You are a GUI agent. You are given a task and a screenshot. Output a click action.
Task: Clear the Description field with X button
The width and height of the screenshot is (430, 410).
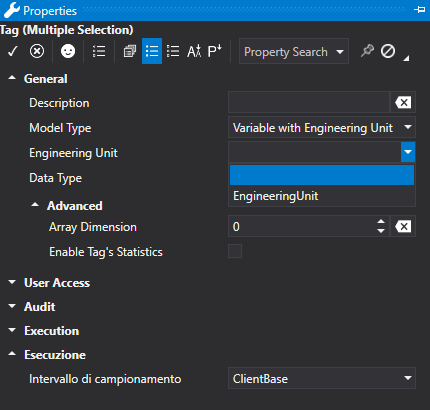point(403,102)
